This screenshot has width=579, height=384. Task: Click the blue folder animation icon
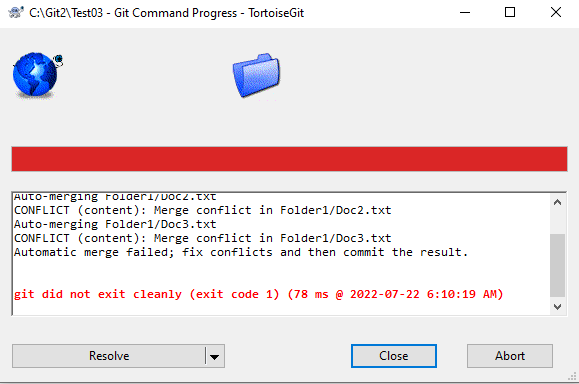[x=256, y=75]
